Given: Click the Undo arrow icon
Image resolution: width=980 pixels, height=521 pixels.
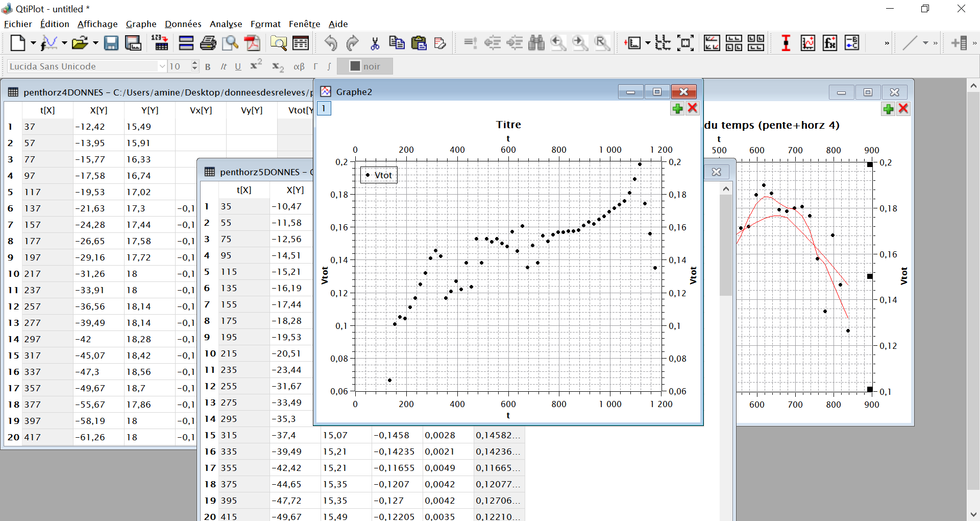Looking at the screenshot, I should (331, 43).
